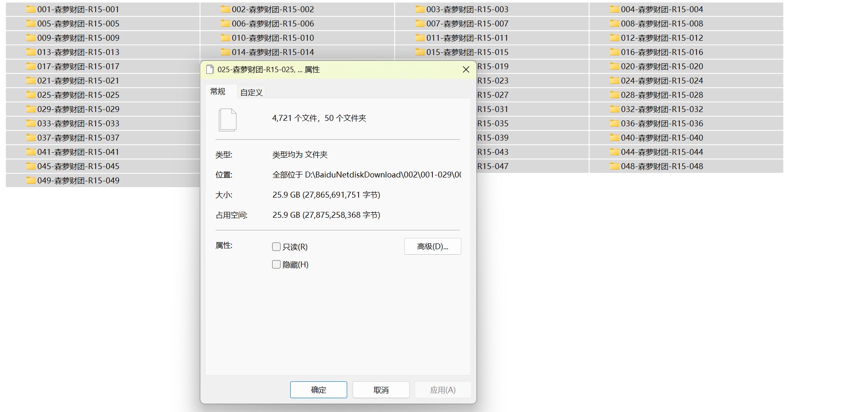The height and width of the screenshot is (412, 868).
Task: Click the folder icon of 049-森萝财团-R15-049
Action: point(31,180)
